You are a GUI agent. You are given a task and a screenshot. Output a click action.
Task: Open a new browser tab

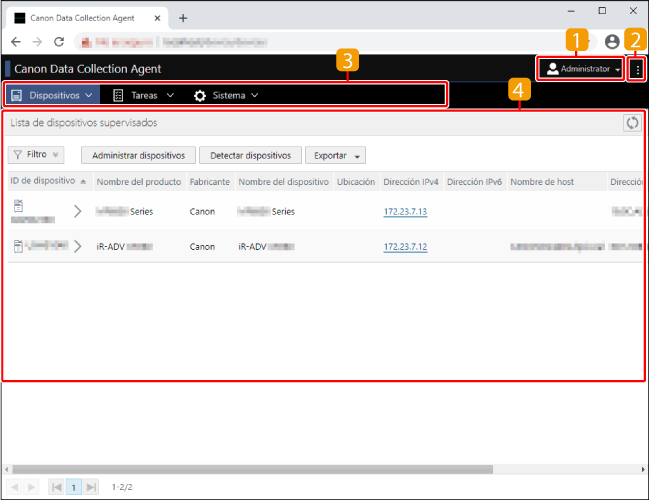pyautogui.click(x=183, y=18)
